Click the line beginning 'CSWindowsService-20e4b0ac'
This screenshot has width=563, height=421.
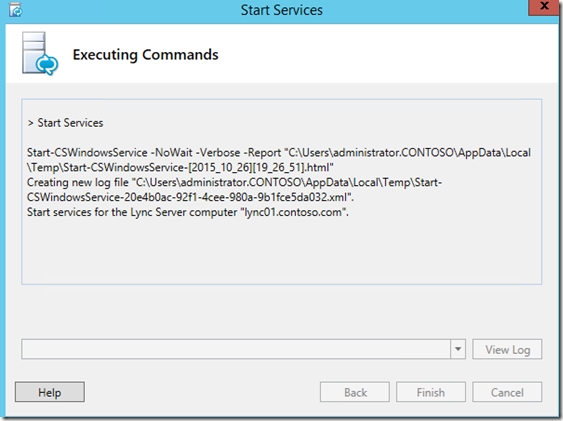click(x=191, y=197)
